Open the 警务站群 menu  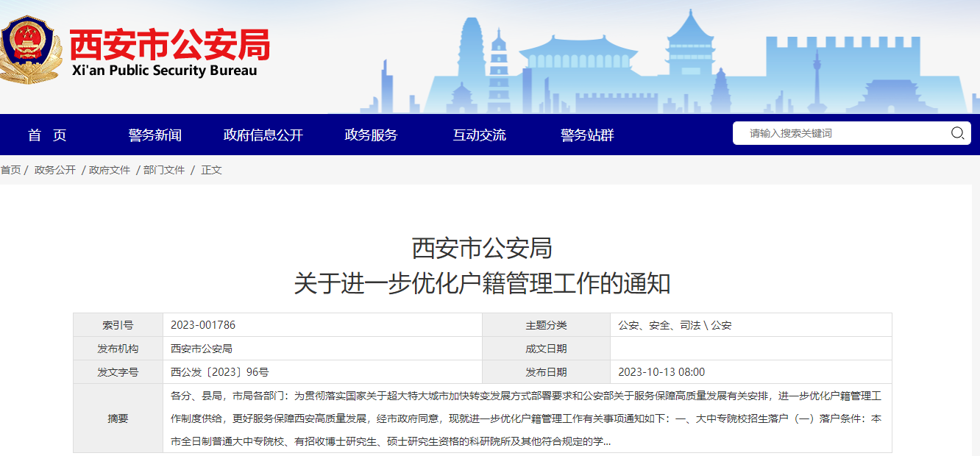589,135
